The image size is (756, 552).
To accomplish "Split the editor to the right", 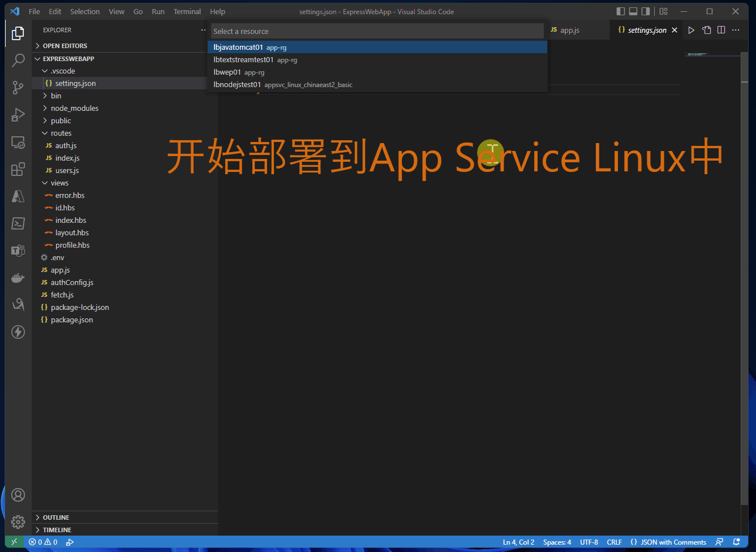I will pos(721,30).
